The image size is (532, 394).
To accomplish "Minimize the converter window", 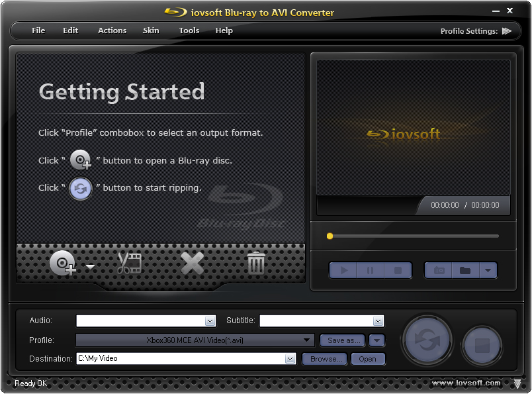I will tap(496, 11).
